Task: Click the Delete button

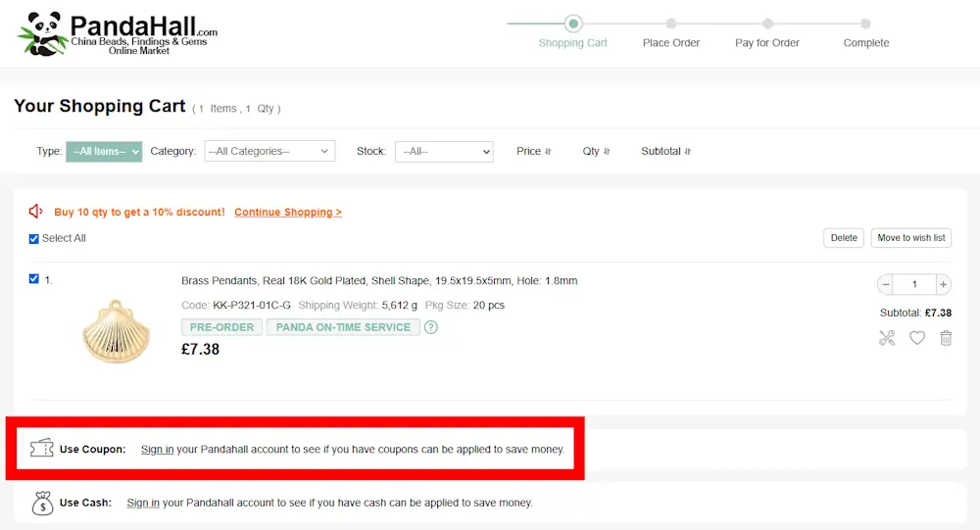Action: pyautogui.click(x=844, y=237)
